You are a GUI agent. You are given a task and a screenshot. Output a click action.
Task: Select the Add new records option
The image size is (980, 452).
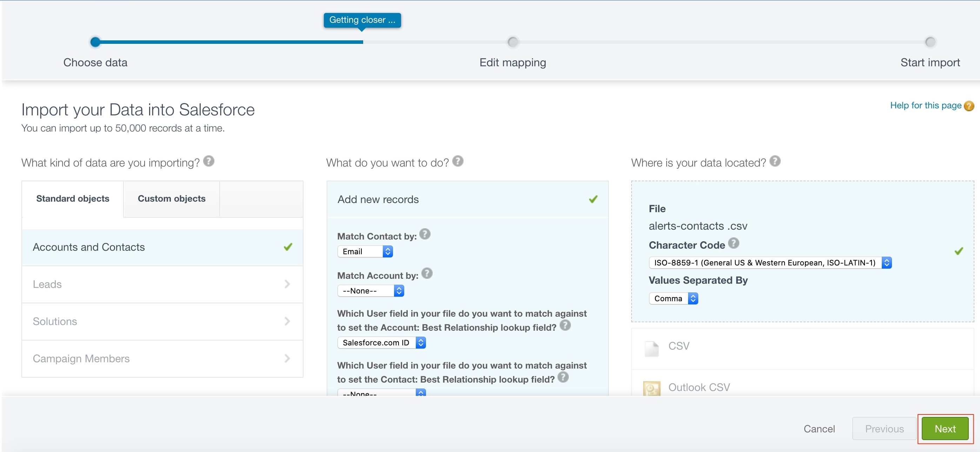(468, 199)
